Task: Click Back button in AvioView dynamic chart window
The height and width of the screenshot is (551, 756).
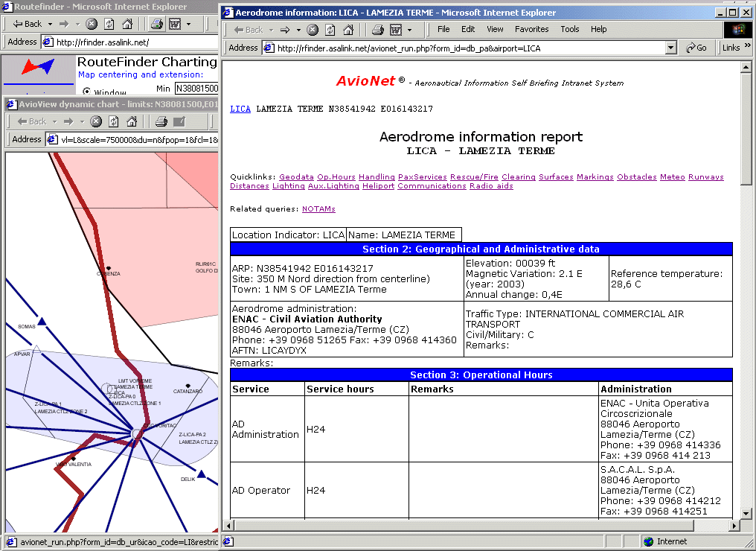Action: [32, 121]
